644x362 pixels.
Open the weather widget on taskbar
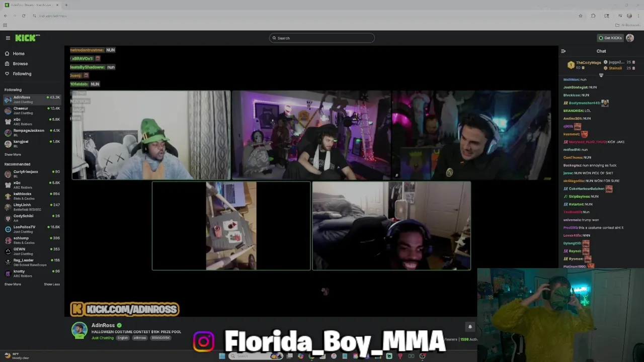coord(16,356)
